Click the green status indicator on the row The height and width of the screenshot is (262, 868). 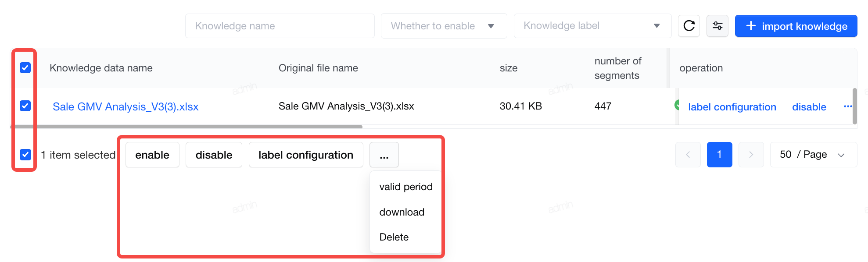(677, 105)
